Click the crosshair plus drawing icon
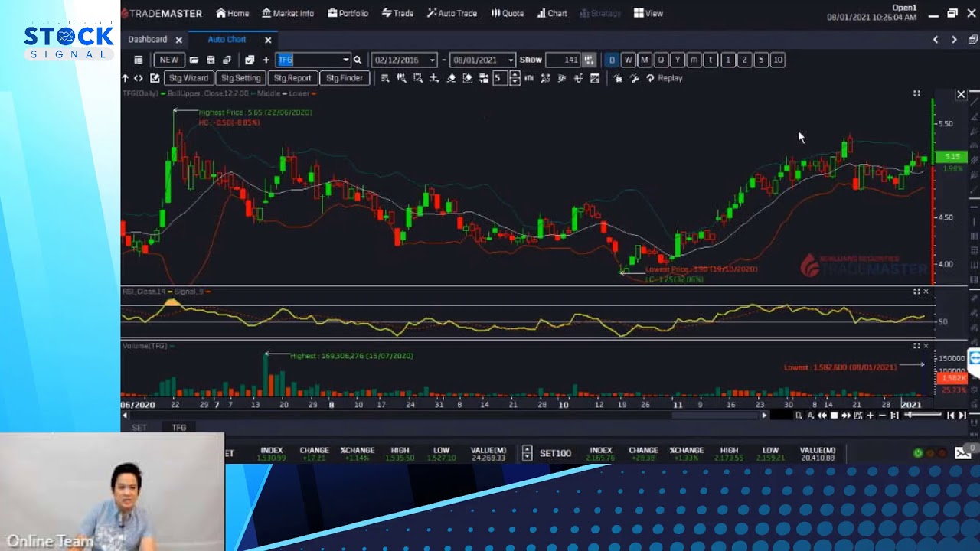The height and width of the screenshot is (551, 980). pos(434,78)
